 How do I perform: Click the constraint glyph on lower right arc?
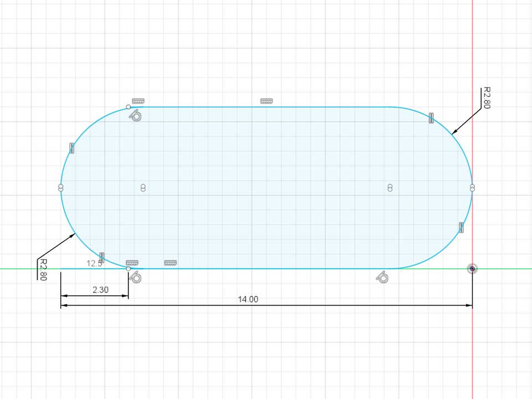(x=461, y=227)
